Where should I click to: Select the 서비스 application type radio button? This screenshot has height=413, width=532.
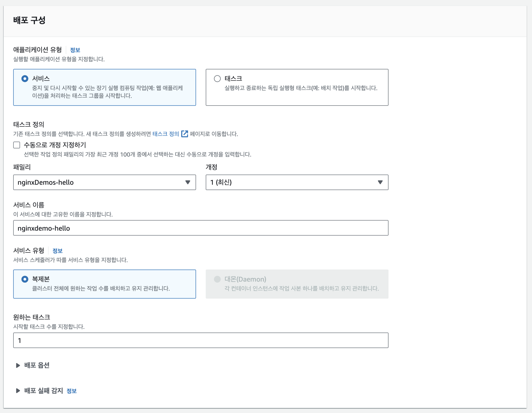[25, 79]
